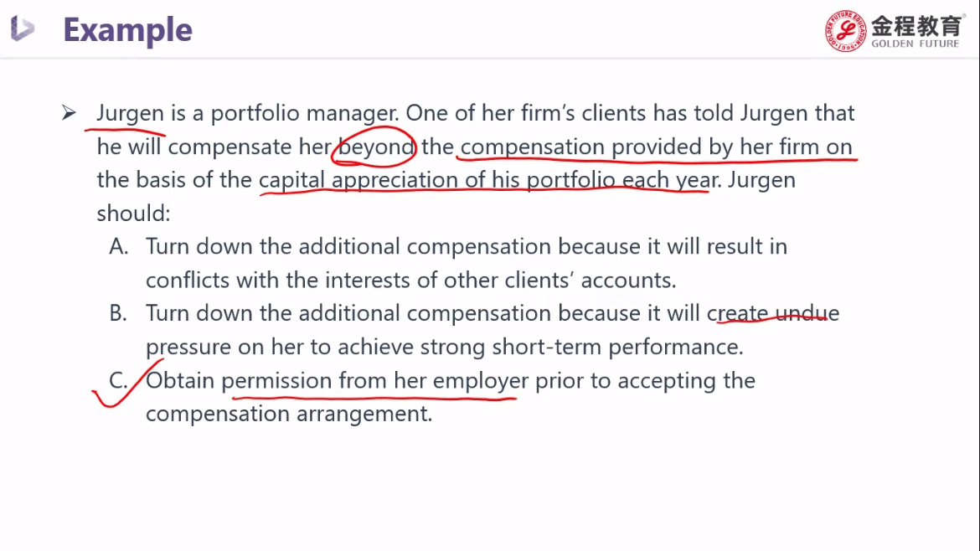Screen dimensions: 980x551
Task: Click the arrow bullet before Jurgen
Action: coord(69,113)
